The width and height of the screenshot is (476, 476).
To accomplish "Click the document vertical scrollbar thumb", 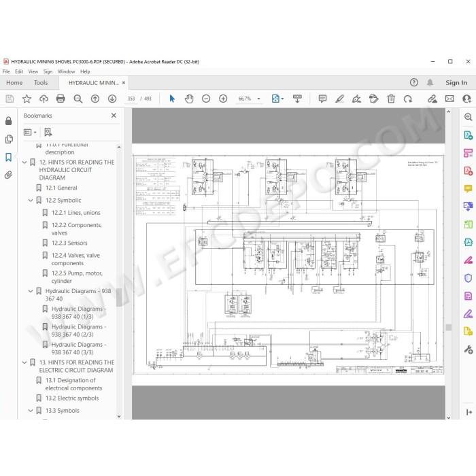I will point(448,327).
